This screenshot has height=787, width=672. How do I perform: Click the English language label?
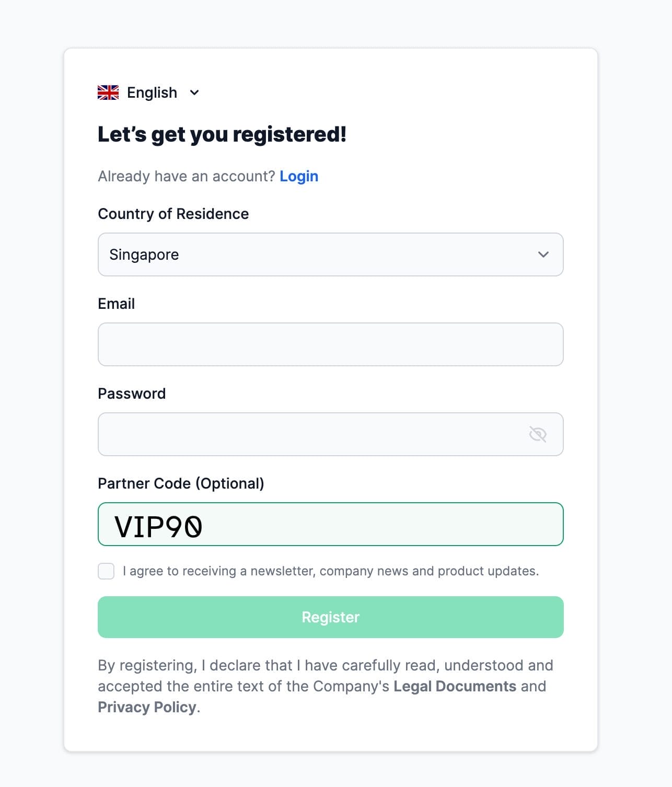(152, 92)
